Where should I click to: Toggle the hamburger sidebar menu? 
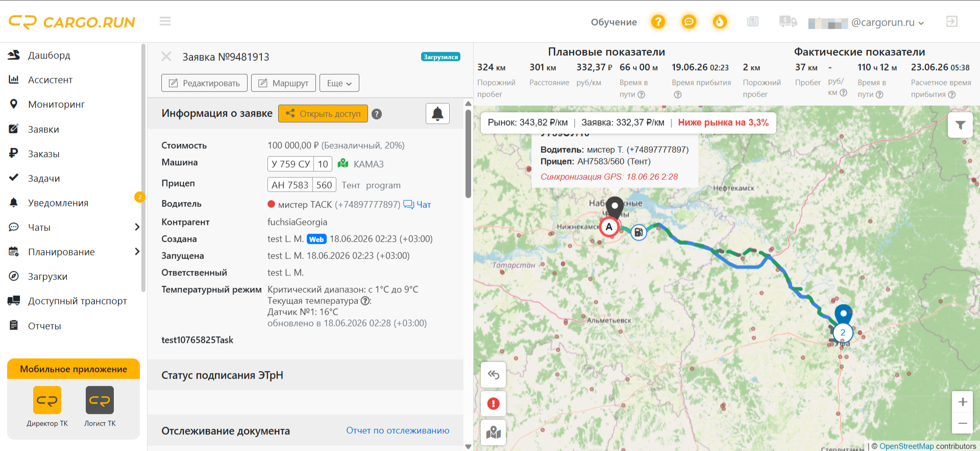[x=165, y=21]
